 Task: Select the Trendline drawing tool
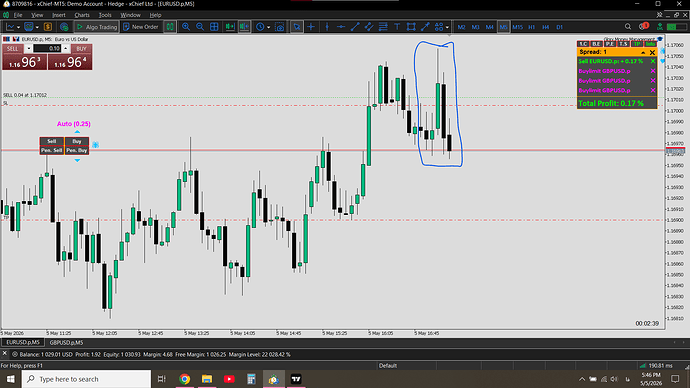355,27
